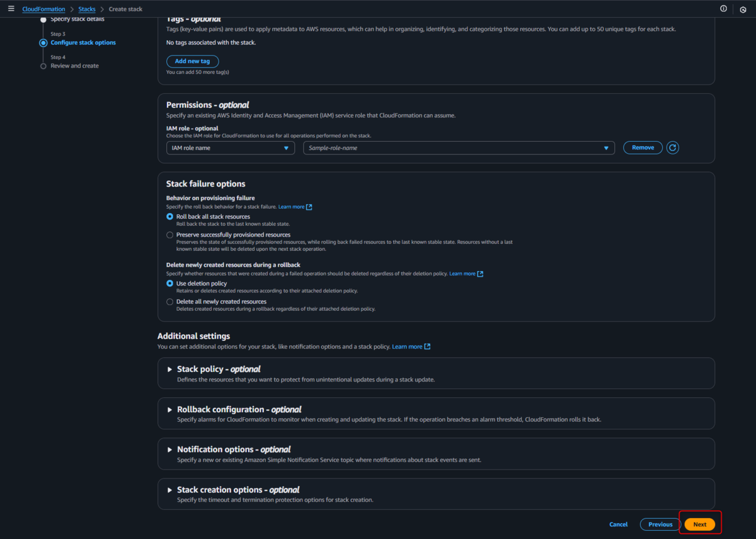Choose Use deletion policy option
Image resolution: width=756 pixels, height=539 pixels.
169,284
